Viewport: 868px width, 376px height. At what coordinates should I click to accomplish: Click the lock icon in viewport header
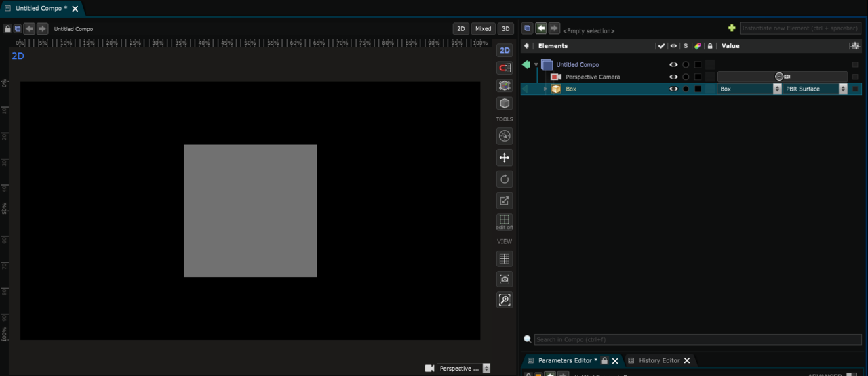coord(7,29)
